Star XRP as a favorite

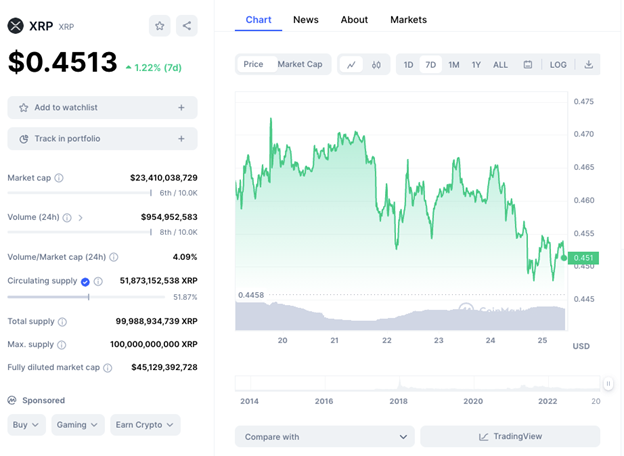tap(160, 26)
